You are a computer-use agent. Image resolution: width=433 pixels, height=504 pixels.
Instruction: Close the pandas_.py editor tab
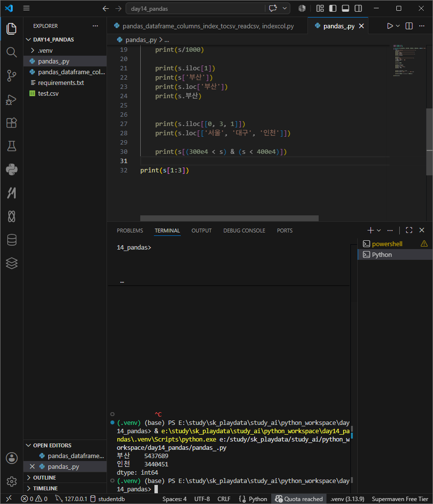coord(362,26)
